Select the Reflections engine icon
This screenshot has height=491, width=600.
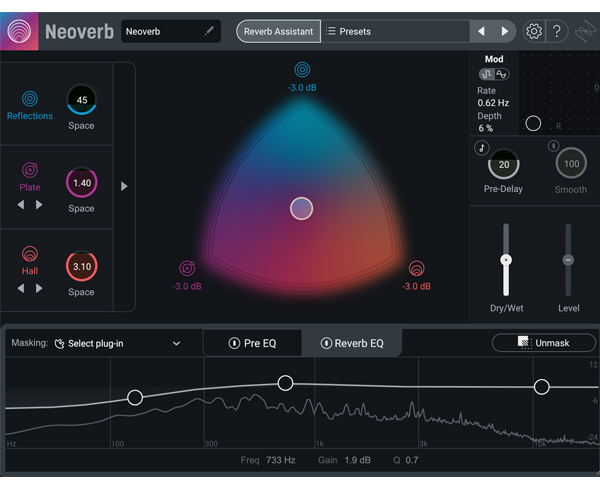(x=30, y=99)
